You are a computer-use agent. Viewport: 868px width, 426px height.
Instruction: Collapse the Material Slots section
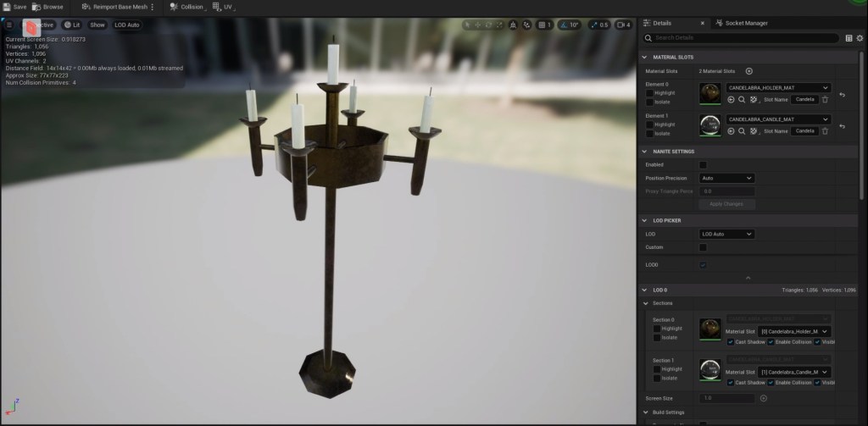(x=645, y=57)
